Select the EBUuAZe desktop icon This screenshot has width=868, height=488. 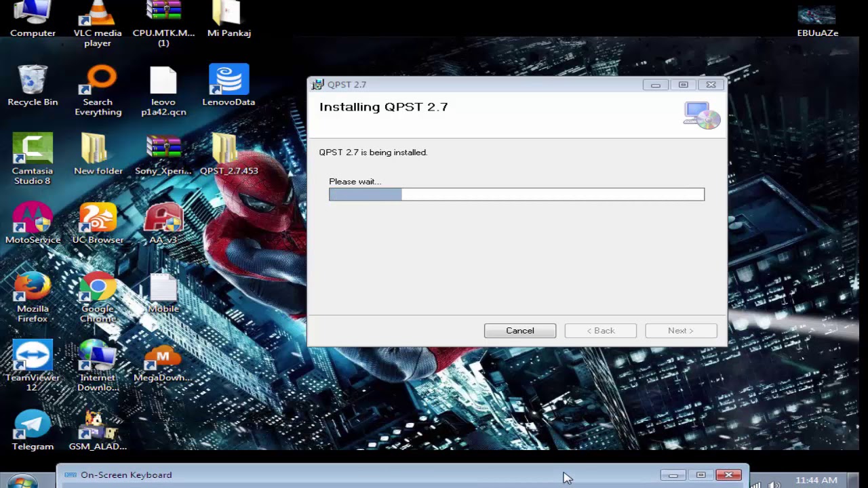point(817,20)
